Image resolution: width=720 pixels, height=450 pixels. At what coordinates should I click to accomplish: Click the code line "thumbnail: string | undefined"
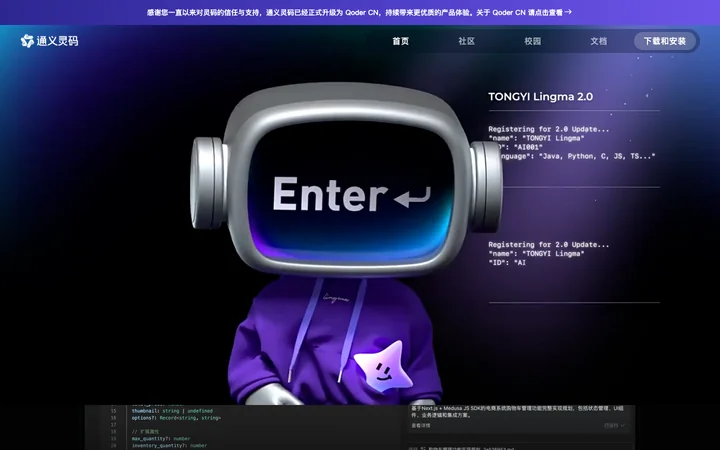click(x=172, y=411)
